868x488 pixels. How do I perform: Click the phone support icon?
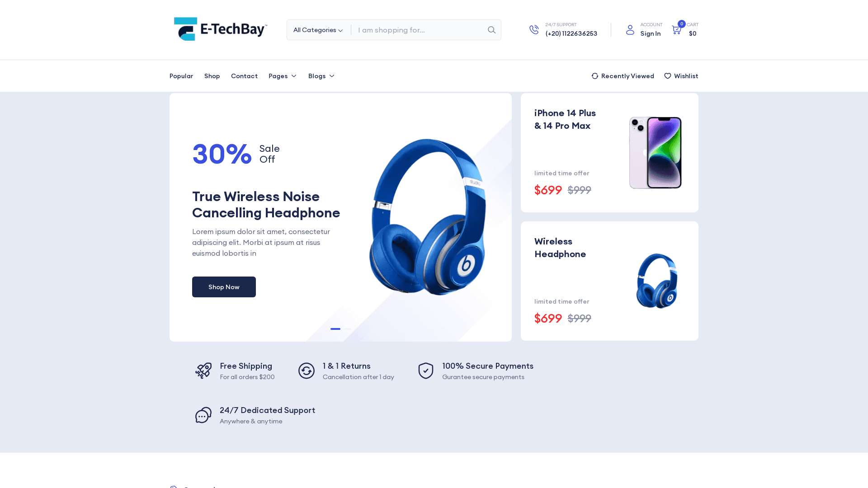[534, 30]
